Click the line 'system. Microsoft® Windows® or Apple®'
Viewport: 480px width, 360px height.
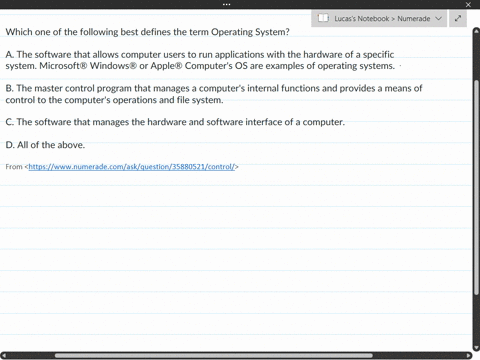tap(200, 66)
